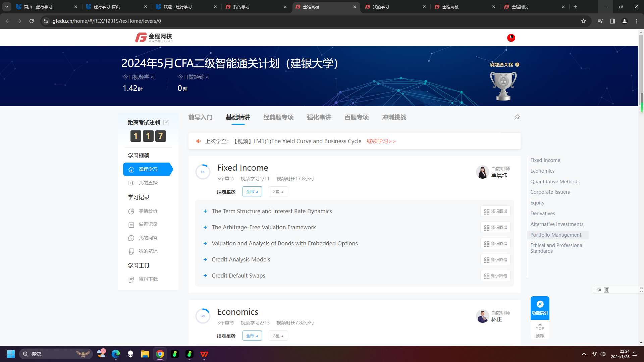The height and width of the screenshot is (362, 644).
Task: Select the 2星 filter under Fixed Income
Action: (278, 191)
